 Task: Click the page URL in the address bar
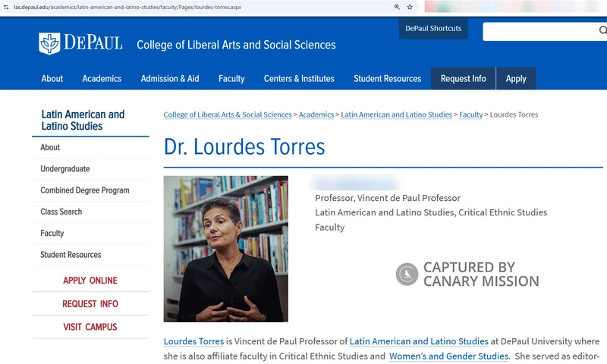coord(127,7)
